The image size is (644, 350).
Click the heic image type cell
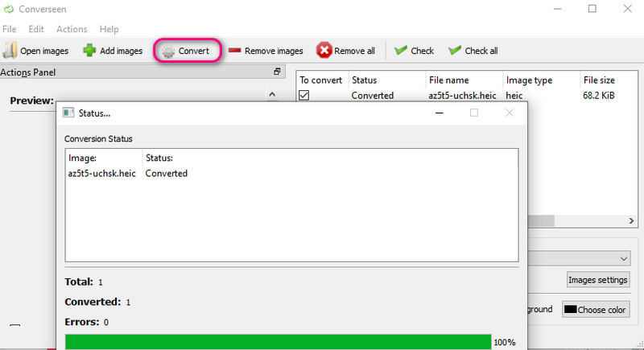tap(514, 96)
